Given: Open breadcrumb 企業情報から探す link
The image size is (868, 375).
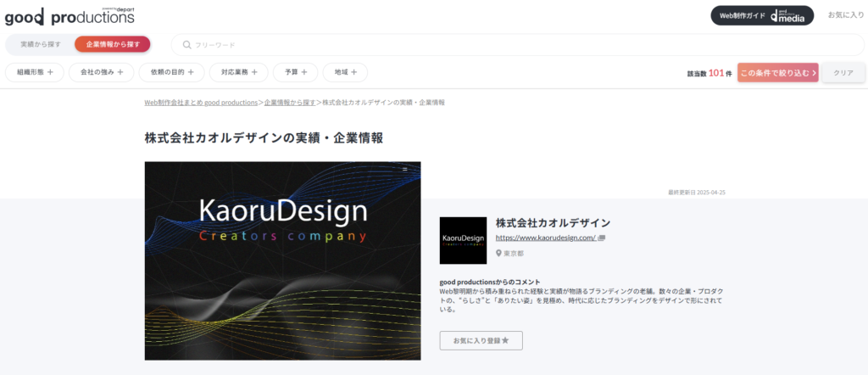Looking at the screenshot, I should [x=290, y=103].
